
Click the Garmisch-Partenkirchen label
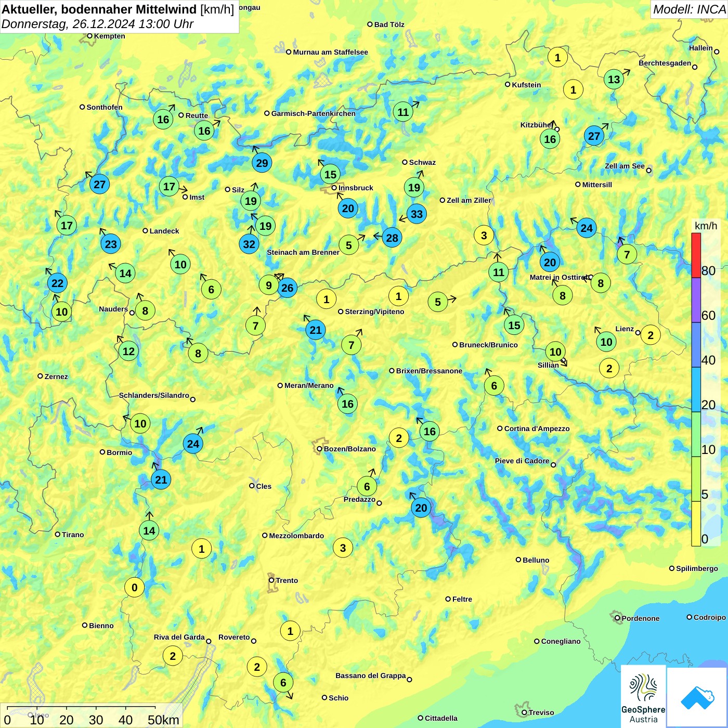[314, 113]
